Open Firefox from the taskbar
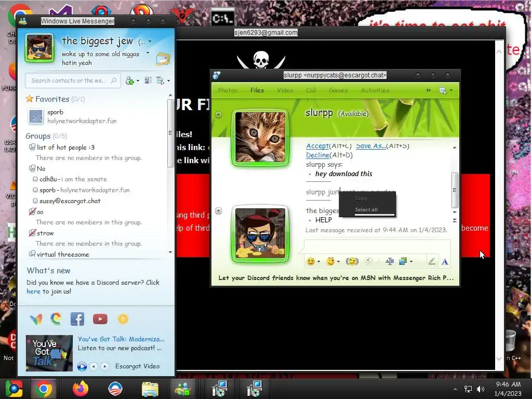532x399 pixels. click(x=81, y=389)
